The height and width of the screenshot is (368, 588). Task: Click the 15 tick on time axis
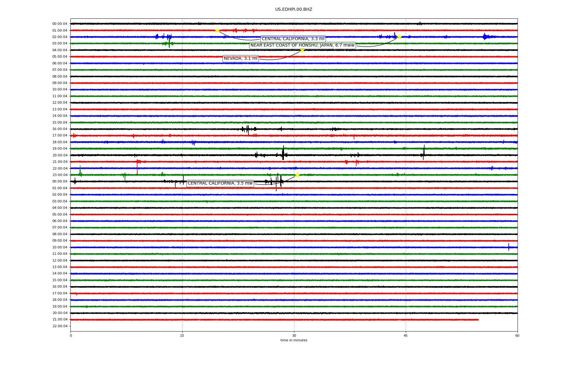(182, 335)
